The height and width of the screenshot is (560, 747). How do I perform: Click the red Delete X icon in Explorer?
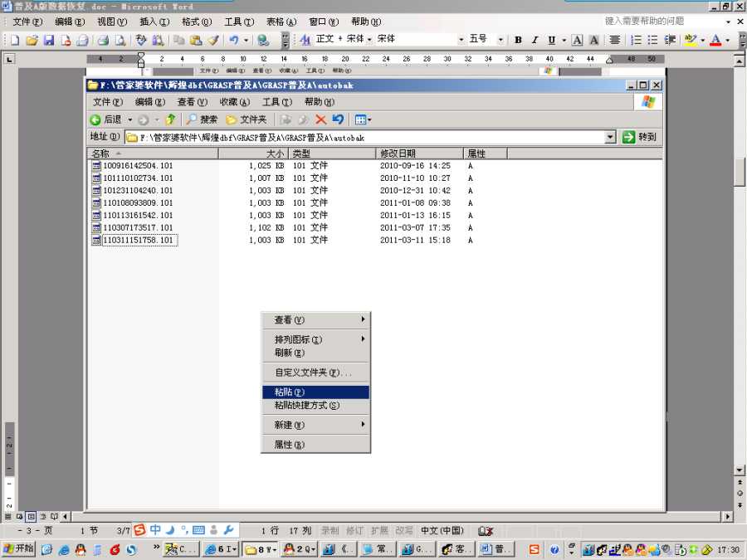click(320, 119)
